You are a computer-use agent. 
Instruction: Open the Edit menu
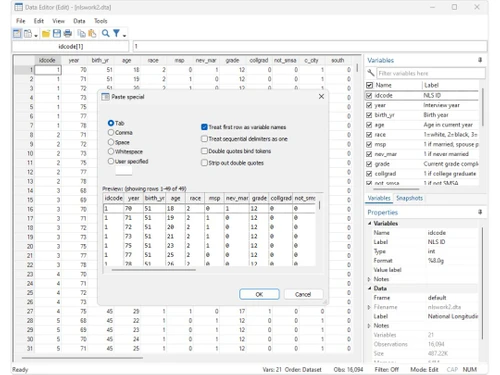point(39,21)
